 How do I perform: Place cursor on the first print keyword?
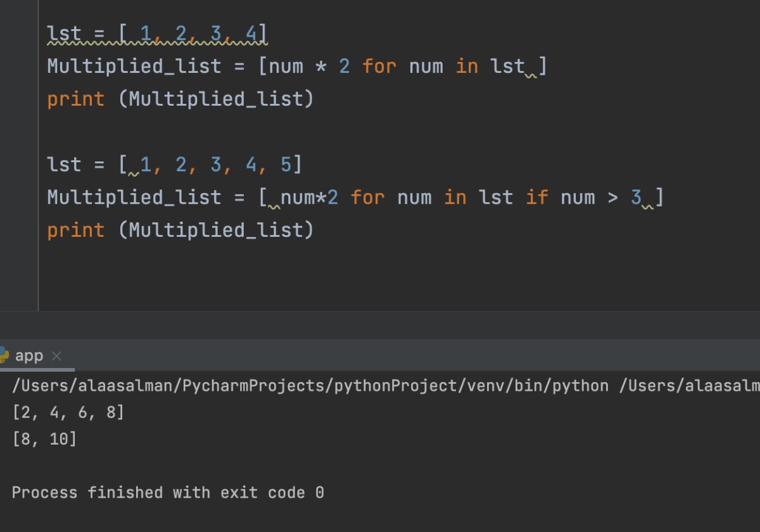tap(75, 99)
